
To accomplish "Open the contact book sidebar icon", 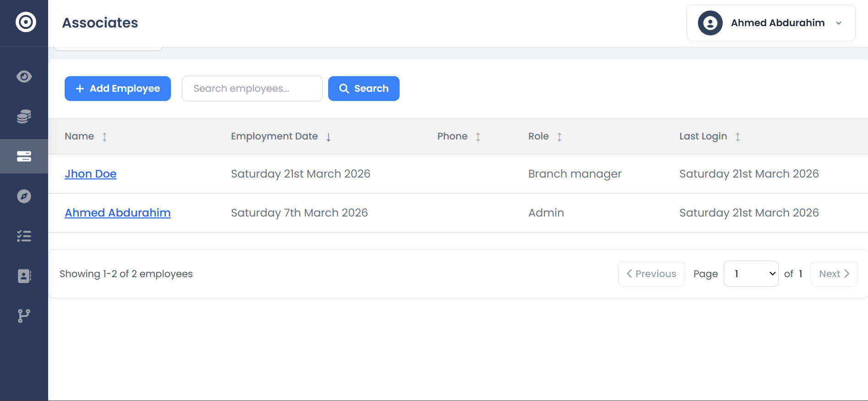I will tap(24, 276).
